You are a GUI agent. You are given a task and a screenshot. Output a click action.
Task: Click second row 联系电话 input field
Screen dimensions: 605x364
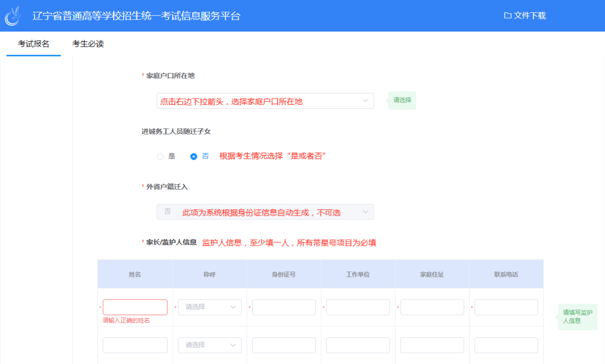click(x=506, y=345)
